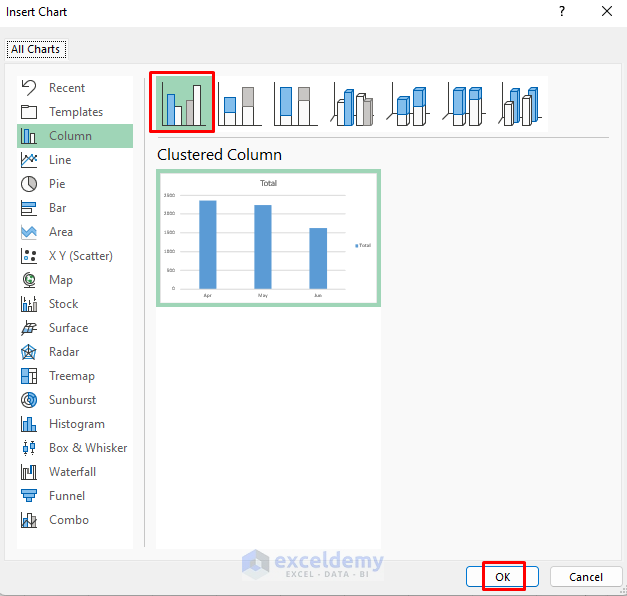627x596 pixels.
Task: Choose Pie from the chart type list
Action: (x=57, y=184)
